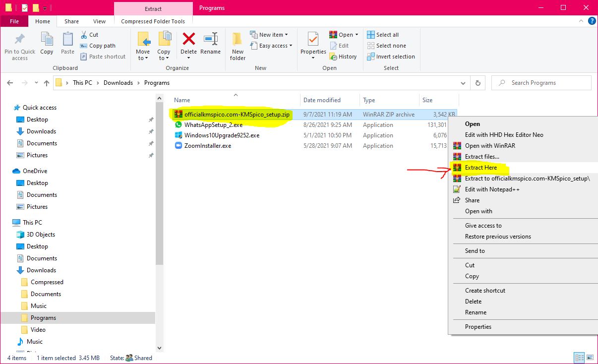Open Video folder in navigation tree
Viewport: 598px width, 364px height.
point(38,330)
